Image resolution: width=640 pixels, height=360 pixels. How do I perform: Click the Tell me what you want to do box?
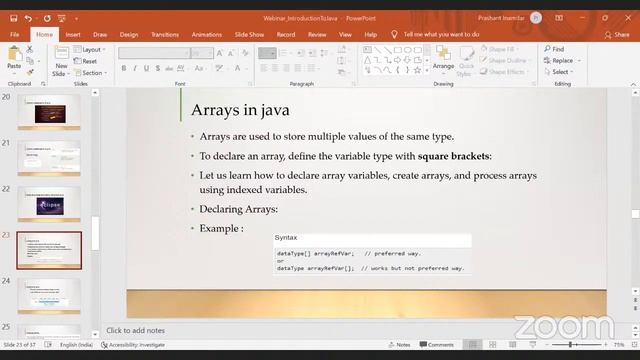[x=435, y=35]
